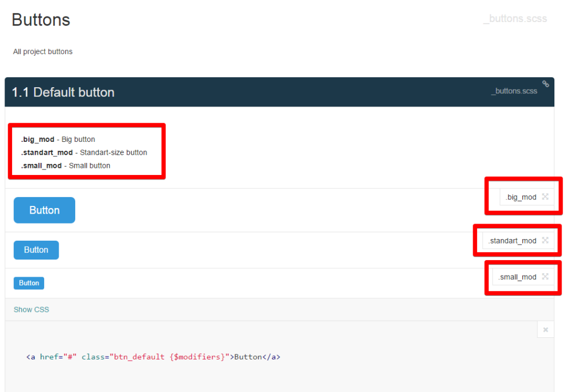Select the .small_mod modifier tag on right
Image resolution: width=566 pixels, height=392 pixels.
pos(517,277)
